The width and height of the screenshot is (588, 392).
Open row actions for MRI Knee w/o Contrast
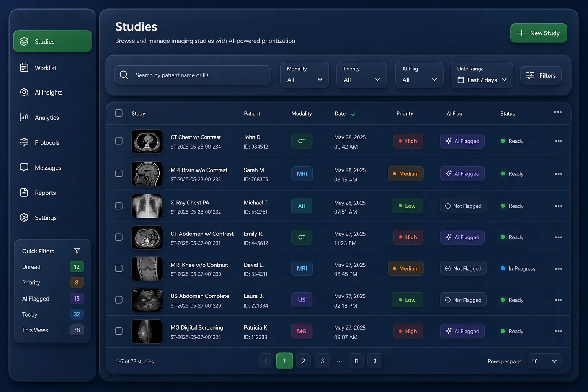point(559,269)
